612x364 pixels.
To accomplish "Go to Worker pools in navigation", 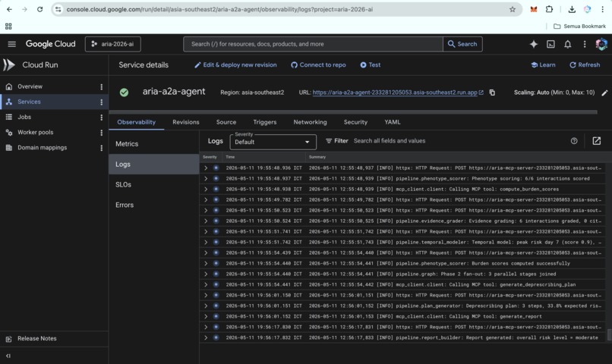I will 35,133.
